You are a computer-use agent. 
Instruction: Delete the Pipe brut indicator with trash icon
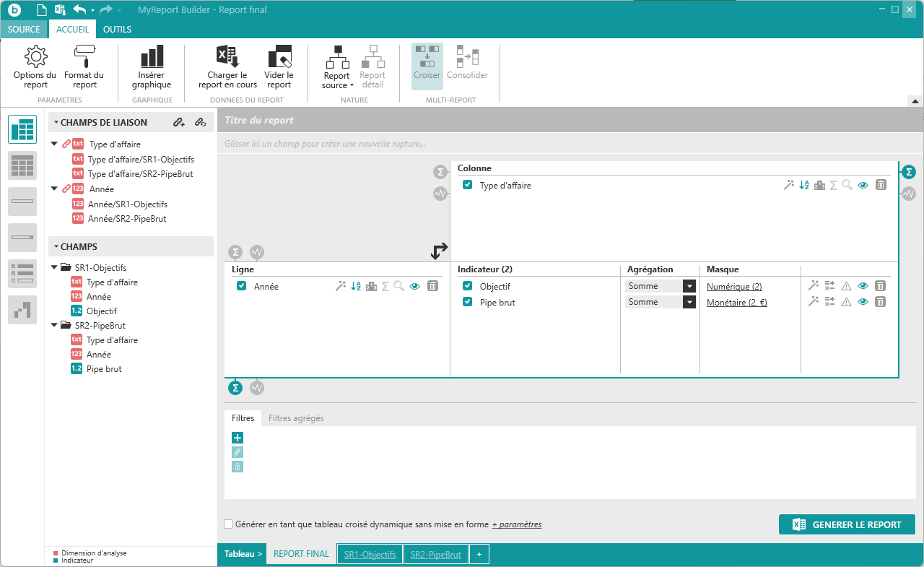pos(881,302)
